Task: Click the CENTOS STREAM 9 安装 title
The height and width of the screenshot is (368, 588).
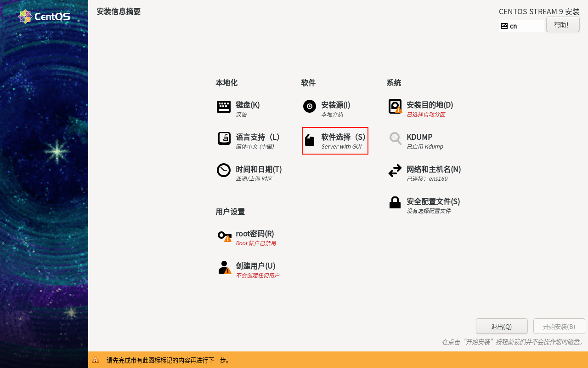Action: click(539, 11)
